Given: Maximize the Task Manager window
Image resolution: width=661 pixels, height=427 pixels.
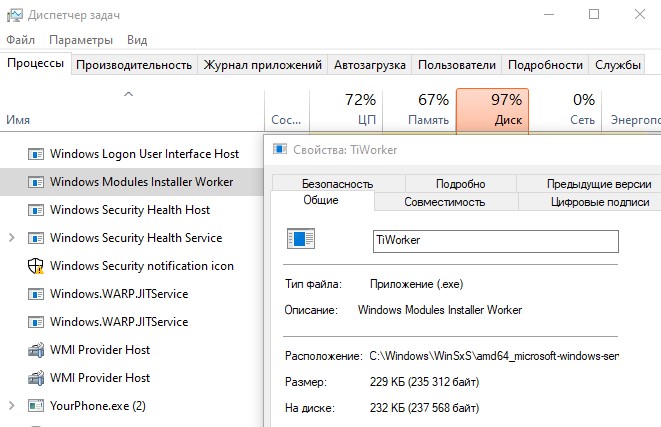Looking at the screenshot, I should [594, 14].
